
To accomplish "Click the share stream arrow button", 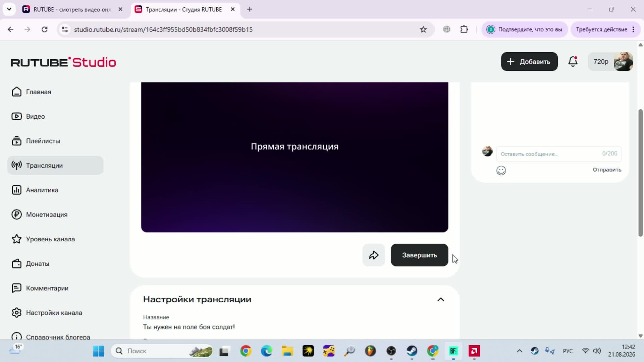I will click(x=374, y=255).
